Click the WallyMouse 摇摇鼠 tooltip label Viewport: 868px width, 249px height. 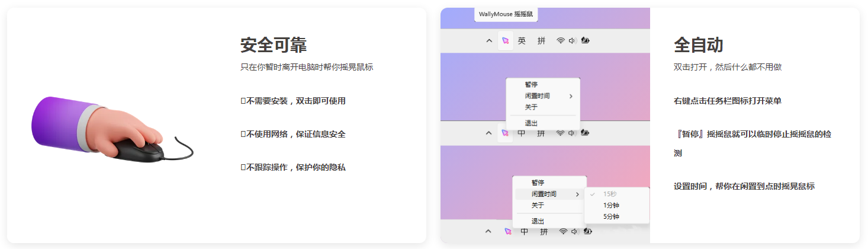pyautogui.click(x=506, y=13)
